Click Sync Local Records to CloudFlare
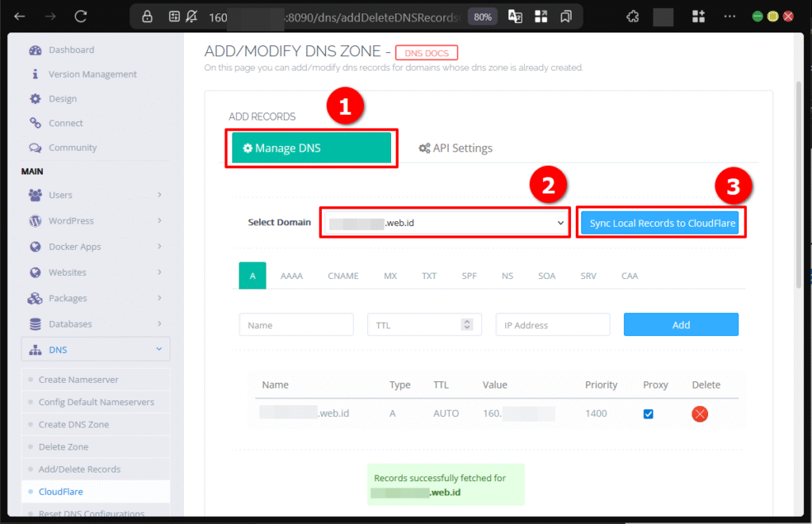This screenshot has height=524, width=812. click(x=661, y=223)
